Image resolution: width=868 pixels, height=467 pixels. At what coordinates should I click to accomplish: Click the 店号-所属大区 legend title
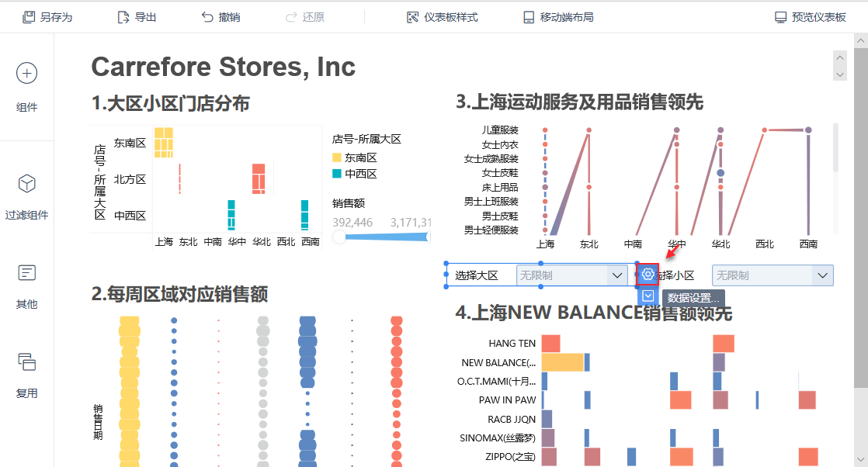point(366,139)
